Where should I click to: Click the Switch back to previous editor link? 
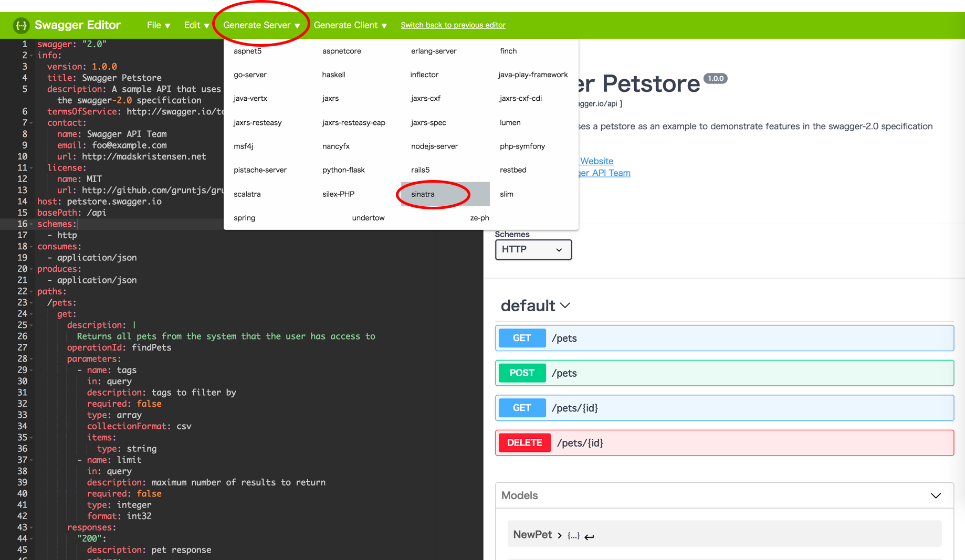coord(453,25)
